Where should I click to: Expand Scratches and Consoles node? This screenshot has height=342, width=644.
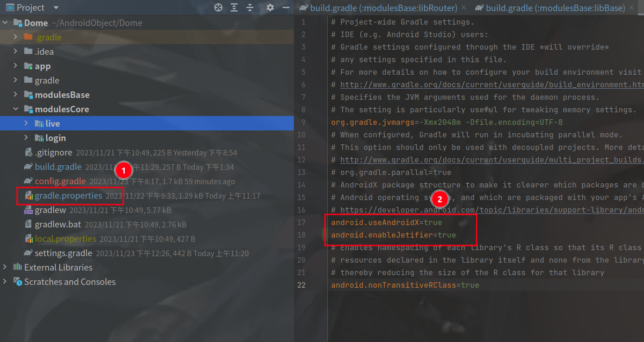click(5, 282)
